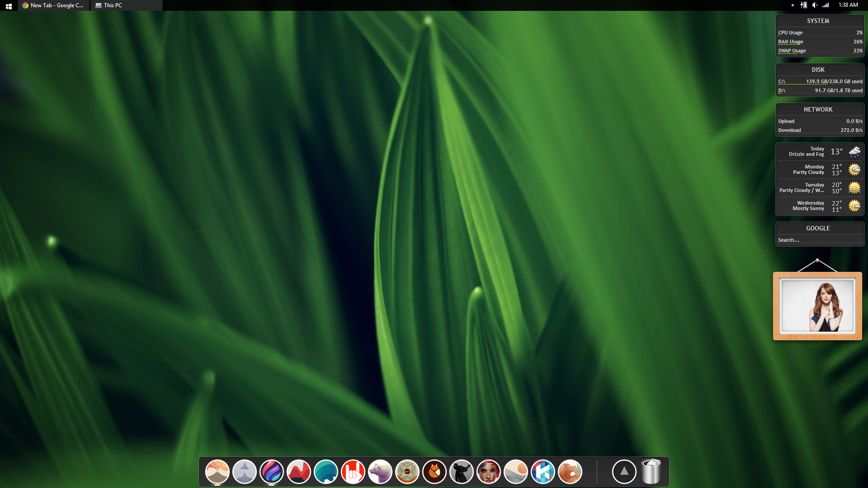This screenshot has height=488, width=868.
Task: Click the 1:38 AM clock
Action: click(848, 5)
